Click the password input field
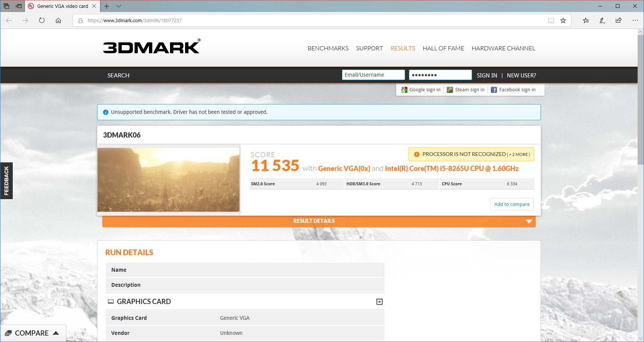The image size is (644, 342). tap(440, 75)
